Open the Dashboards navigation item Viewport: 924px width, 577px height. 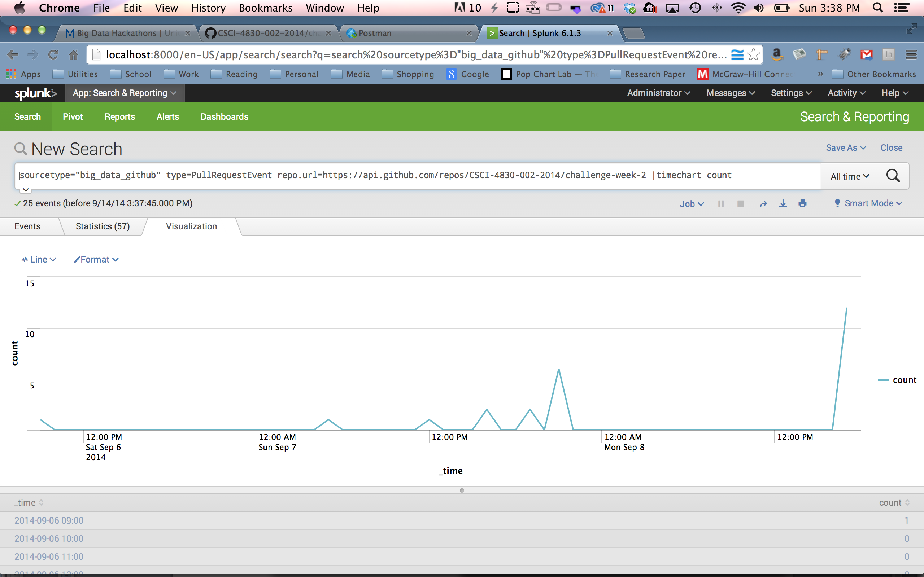coord(224,117)
